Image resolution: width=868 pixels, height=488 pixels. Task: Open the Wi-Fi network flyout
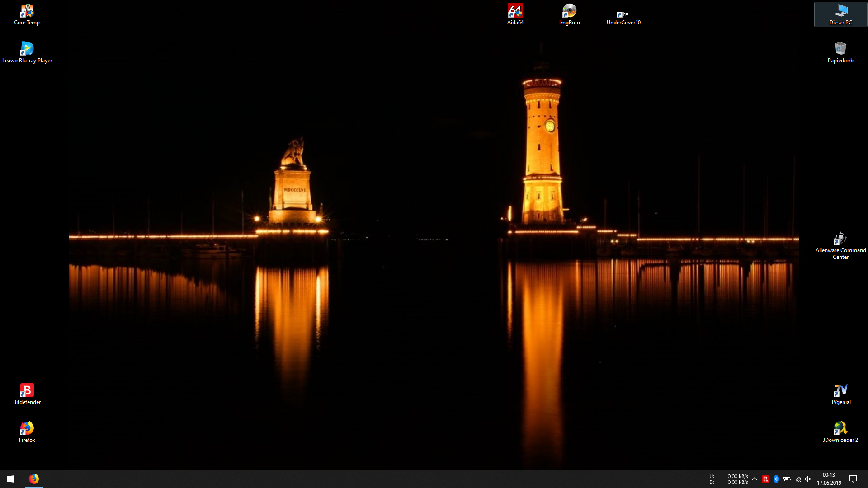(798, 479)
